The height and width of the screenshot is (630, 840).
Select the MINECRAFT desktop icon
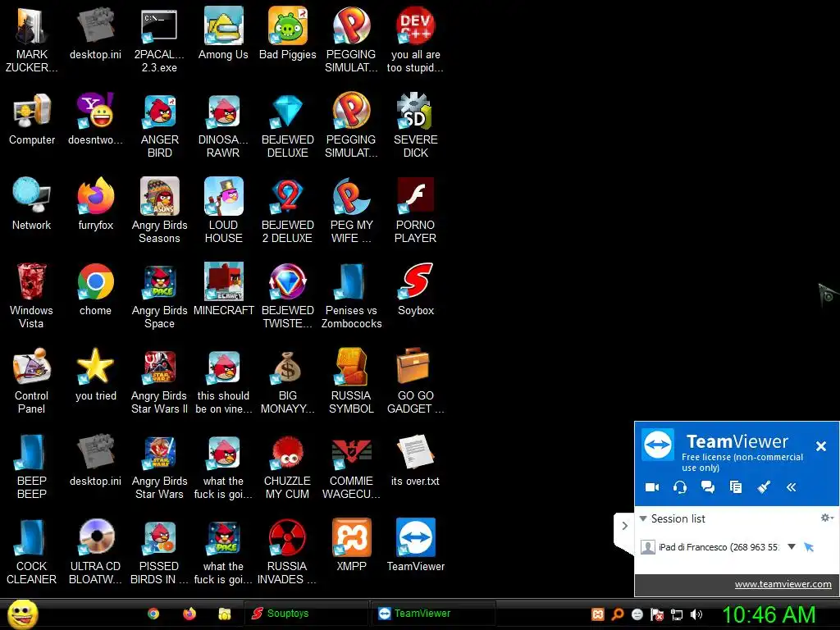point(224,290)
